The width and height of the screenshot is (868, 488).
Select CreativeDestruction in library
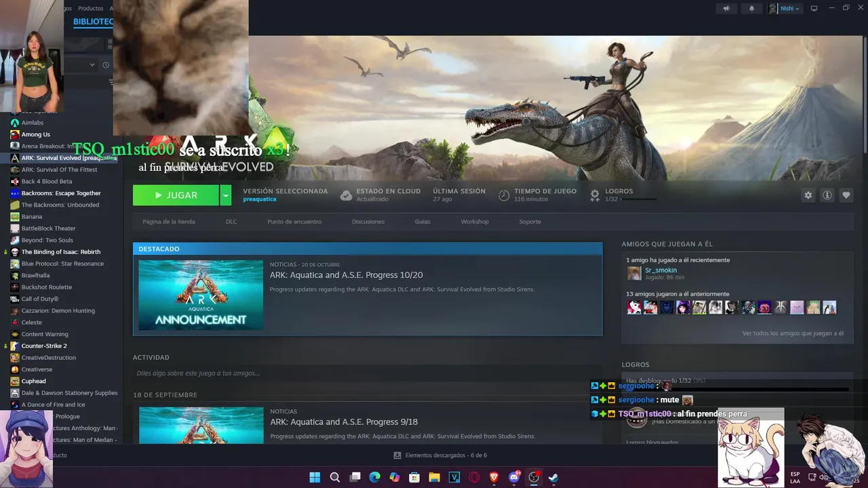(48, 358)
